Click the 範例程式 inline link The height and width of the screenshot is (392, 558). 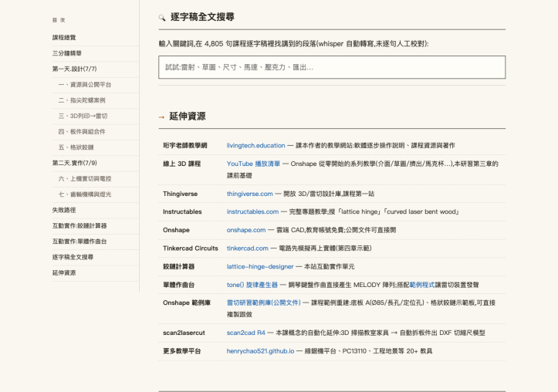point(422,285)
